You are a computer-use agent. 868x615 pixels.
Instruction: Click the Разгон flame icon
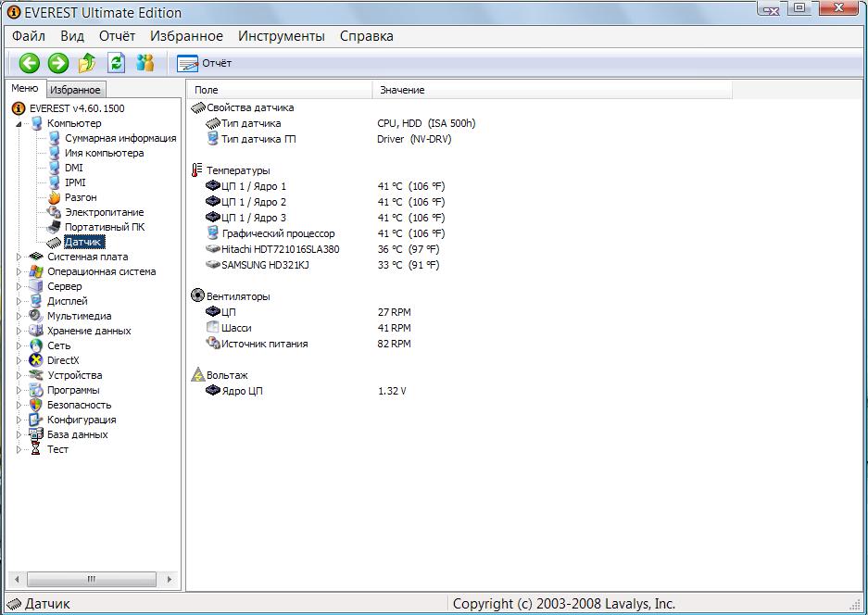pos(55,197)
